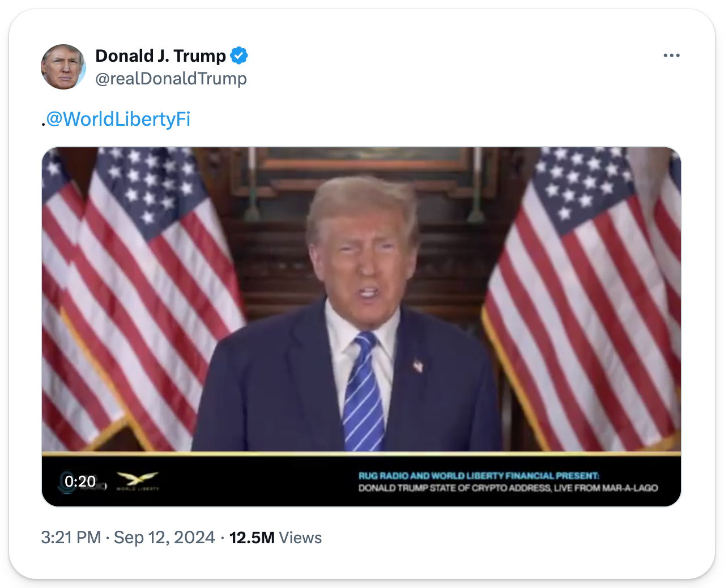Click the Rug Radio and World Liberty headline

[479, 476]
